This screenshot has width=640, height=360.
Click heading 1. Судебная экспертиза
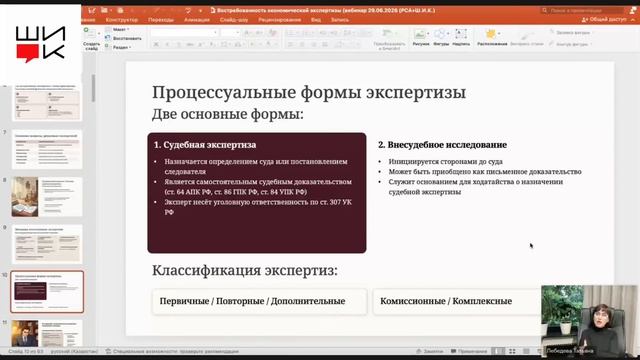tap(205, 145)
